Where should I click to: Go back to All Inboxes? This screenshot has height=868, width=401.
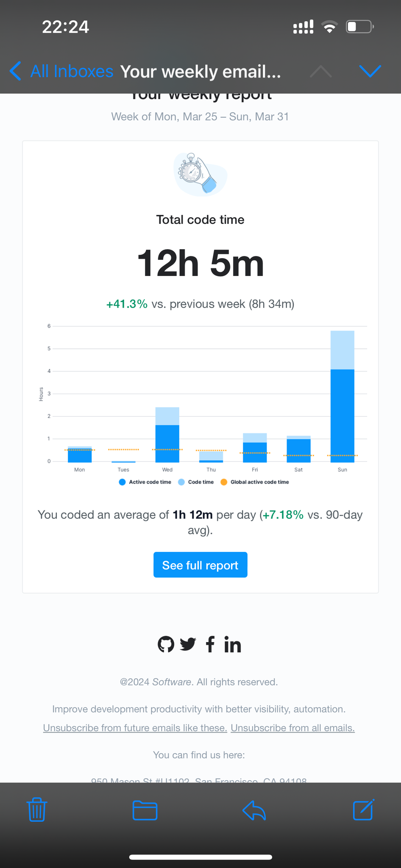click(x=62, y=71)
